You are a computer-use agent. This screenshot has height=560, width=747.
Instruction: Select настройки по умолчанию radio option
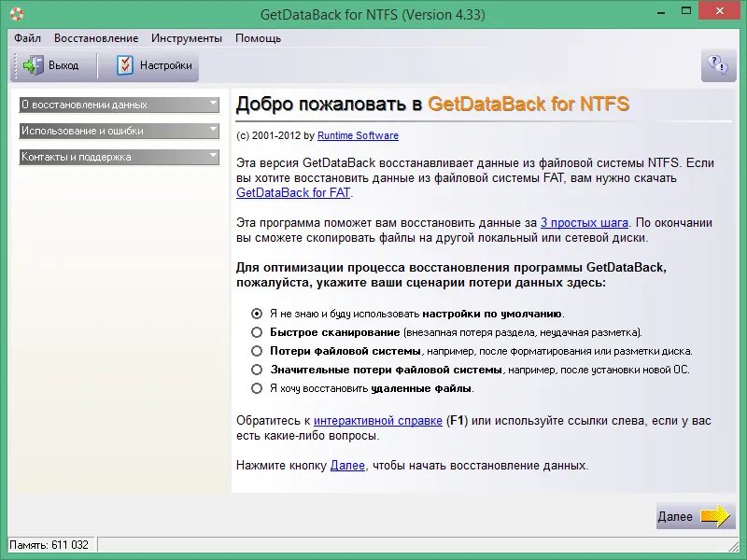pyautogui.click(x=257, y=314)
